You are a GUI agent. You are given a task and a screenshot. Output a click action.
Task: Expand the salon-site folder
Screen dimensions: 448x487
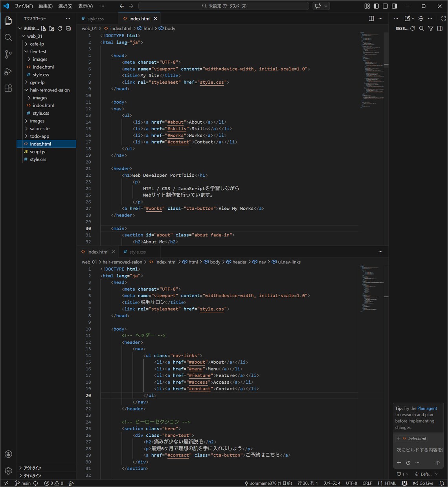(x=46, y=128)
